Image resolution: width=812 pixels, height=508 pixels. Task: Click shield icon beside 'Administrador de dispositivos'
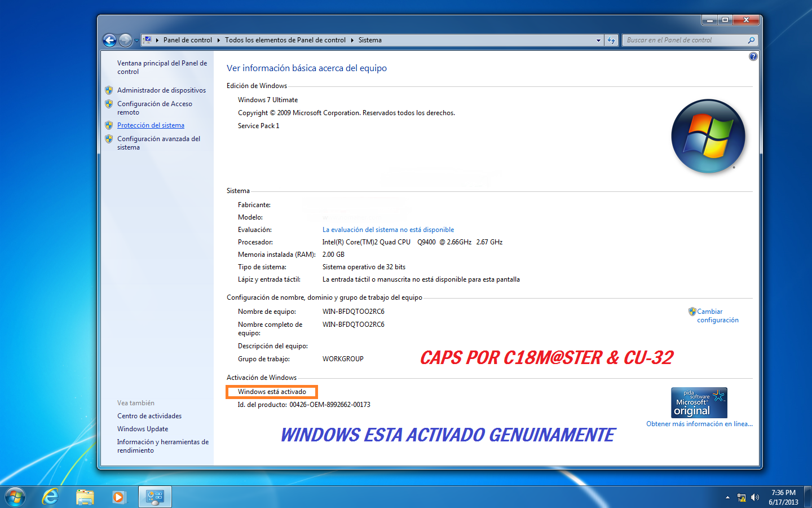109,90
